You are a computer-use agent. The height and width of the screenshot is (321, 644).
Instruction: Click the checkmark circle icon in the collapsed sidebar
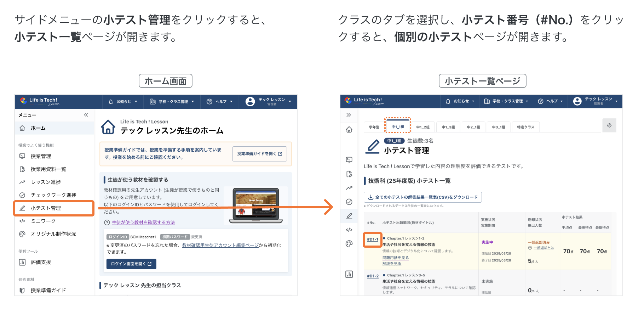(x=349, y=202)
